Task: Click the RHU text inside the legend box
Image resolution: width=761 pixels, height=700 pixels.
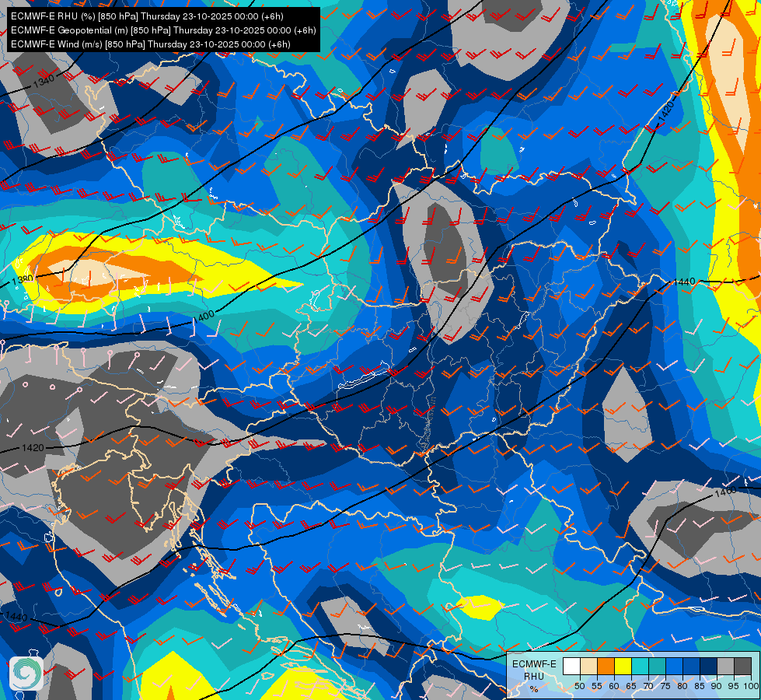Action: point(534,676)
